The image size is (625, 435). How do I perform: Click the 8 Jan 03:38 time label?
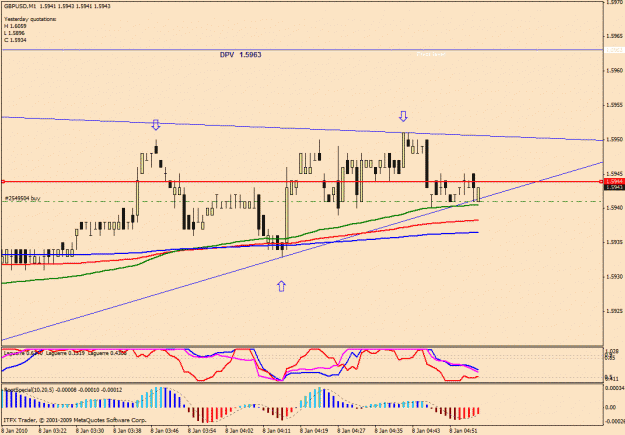pyautogui.click(x=127, y=431)
